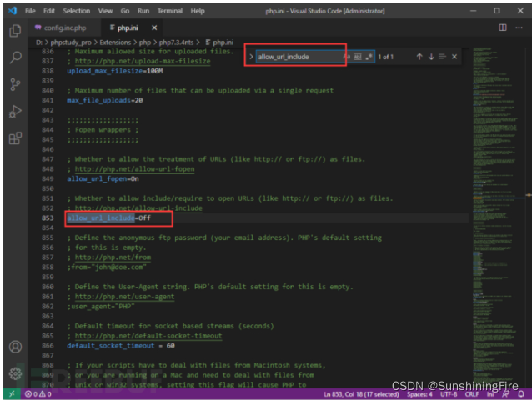Open the user-agent php.net link
Image resolution: width=532 pixels, height=401 pixels.
click(124, 297)
